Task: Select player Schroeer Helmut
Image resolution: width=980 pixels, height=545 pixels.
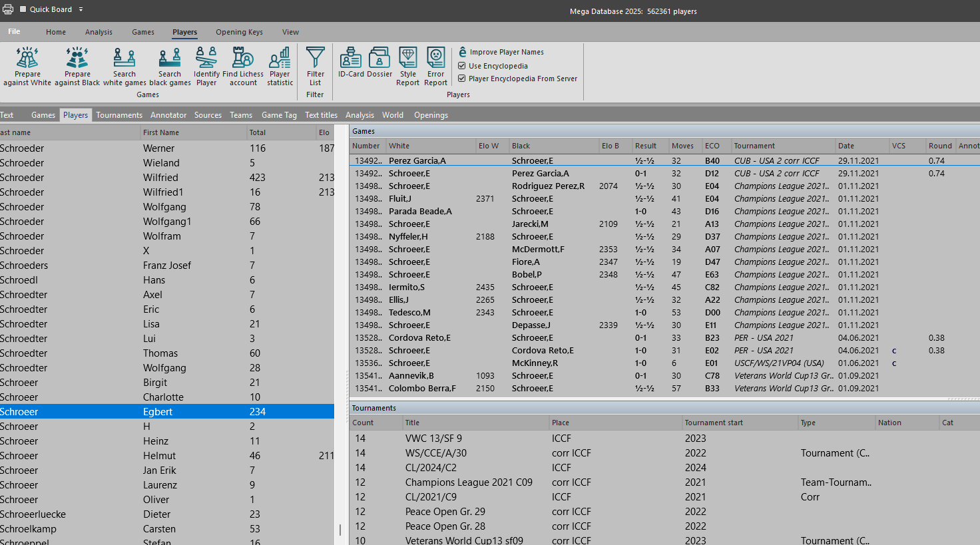Action: [167, 456]
